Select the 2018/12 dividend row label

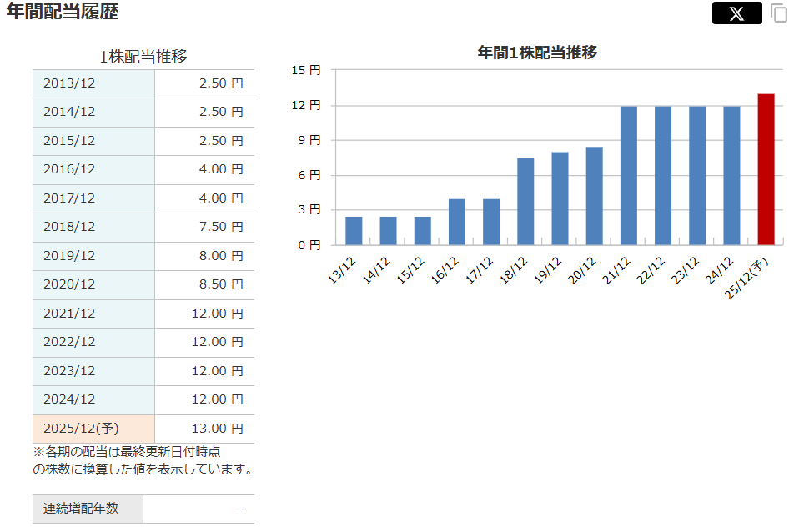click(69, 227)
